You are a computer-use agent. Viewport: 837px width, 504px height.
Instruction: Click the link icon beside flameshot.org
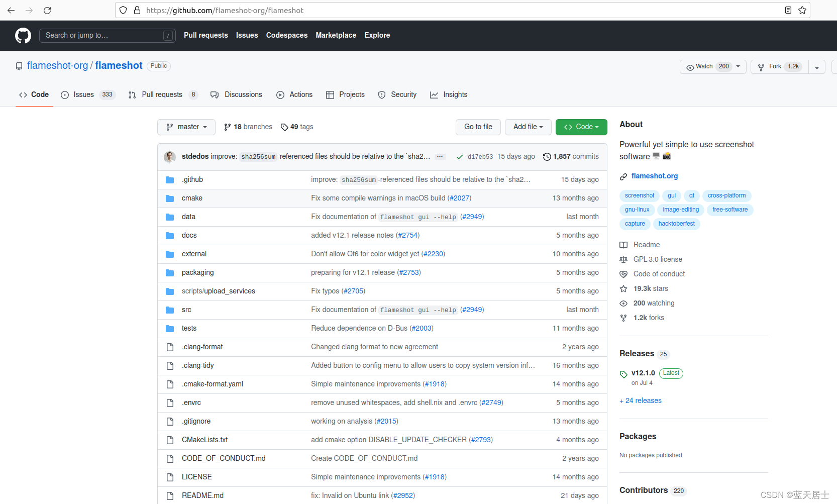tap(623, 176)
